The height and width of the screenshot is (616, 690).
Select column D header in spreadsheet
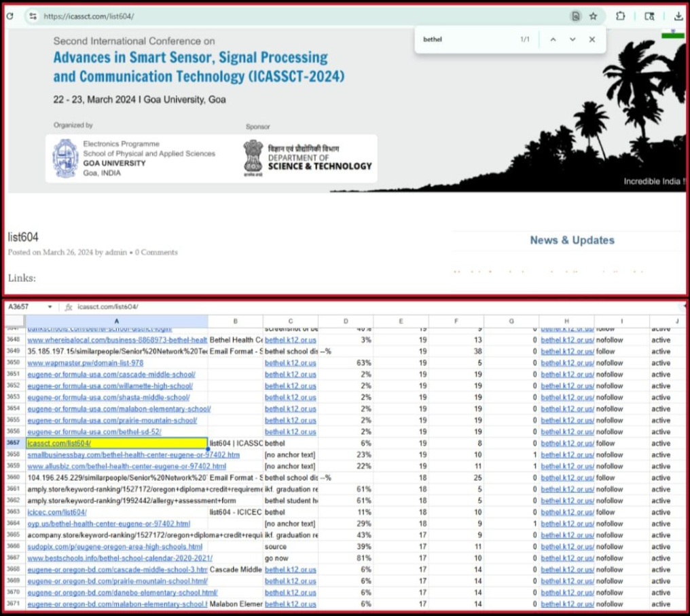(346, 322)
